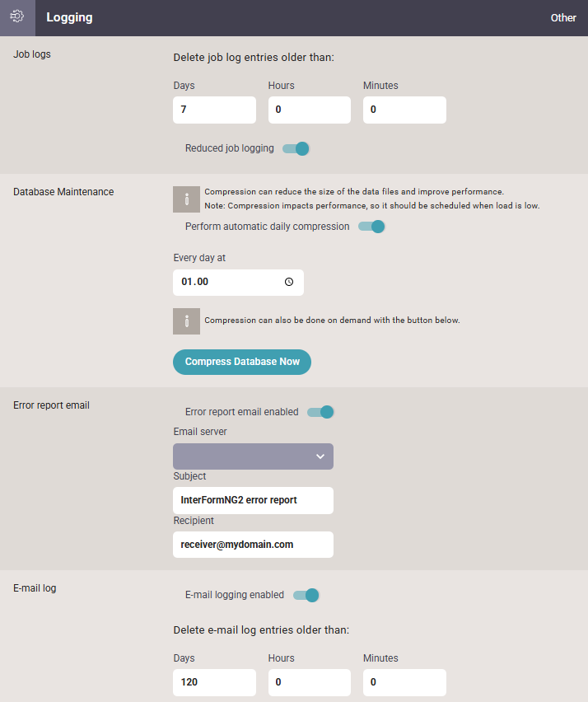588x702 pixels.
Task: Click the Every day at time field
Action: [239, 282]
